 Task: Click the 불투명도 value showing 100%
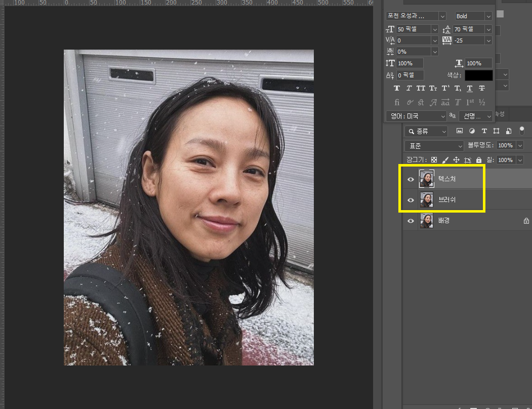point(506,145)
